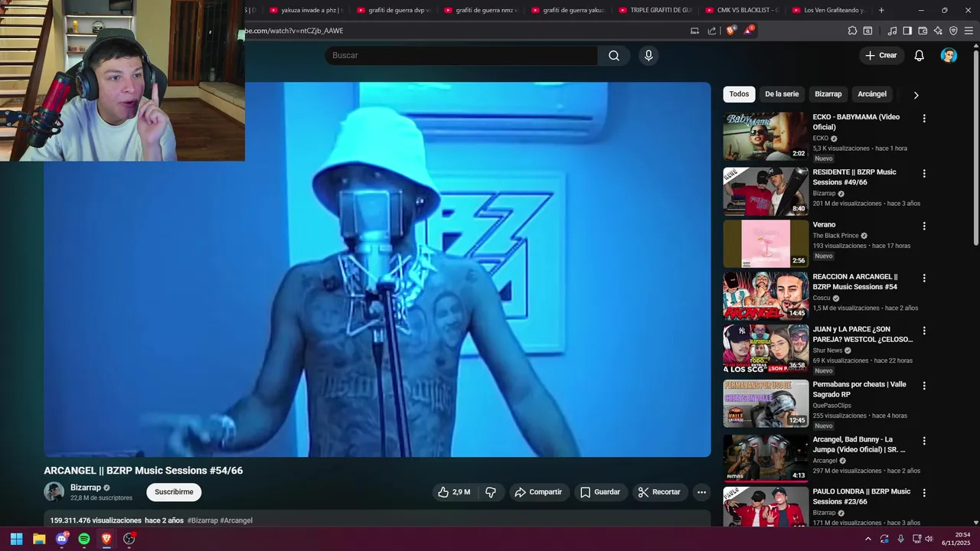Open YouTube notifications bell
The image size is (980, 551).
[x=919, y=55]
